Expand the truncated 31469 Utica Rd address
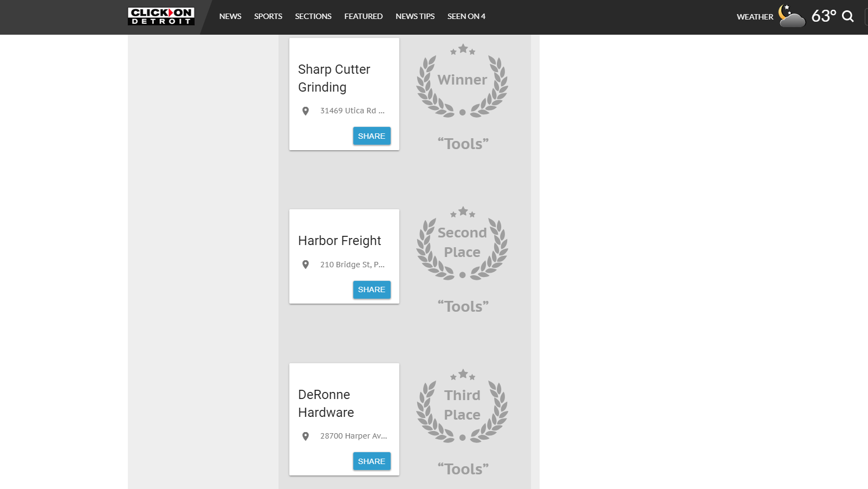 [352, 111]
